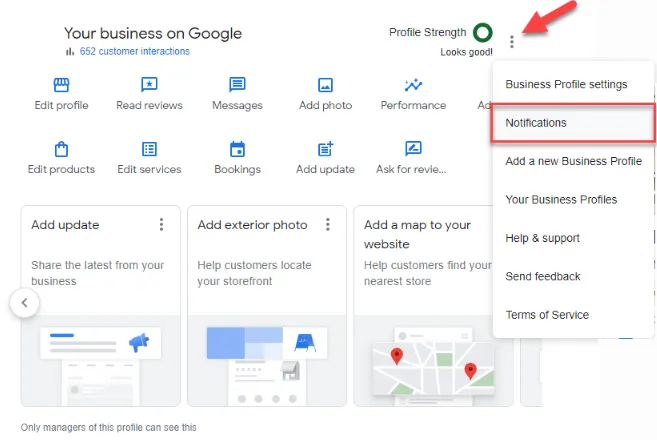Open options menu on Add exterior photo card
The height and width of the screenshot is (440, 657).
[328, 225]
